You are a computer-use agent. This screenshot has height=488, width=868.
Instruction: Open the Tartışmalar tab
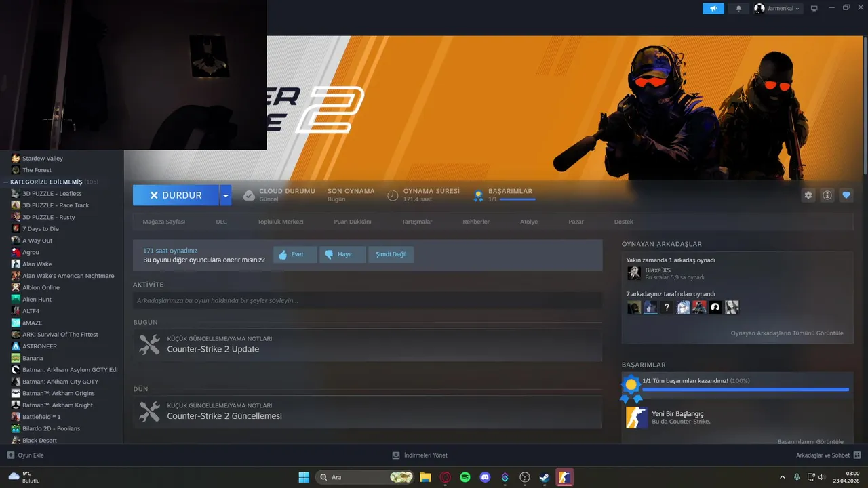[x=417, y=222]
